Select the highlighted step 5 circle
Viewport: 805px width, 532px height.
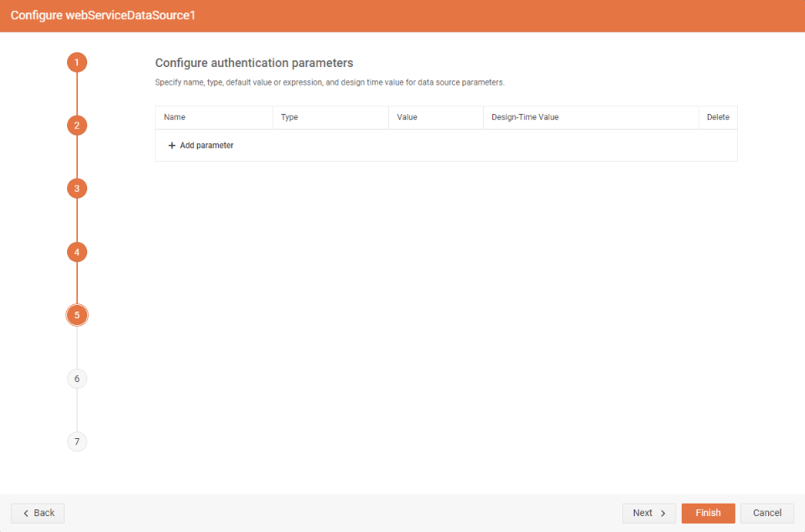[x=76, y=315]
